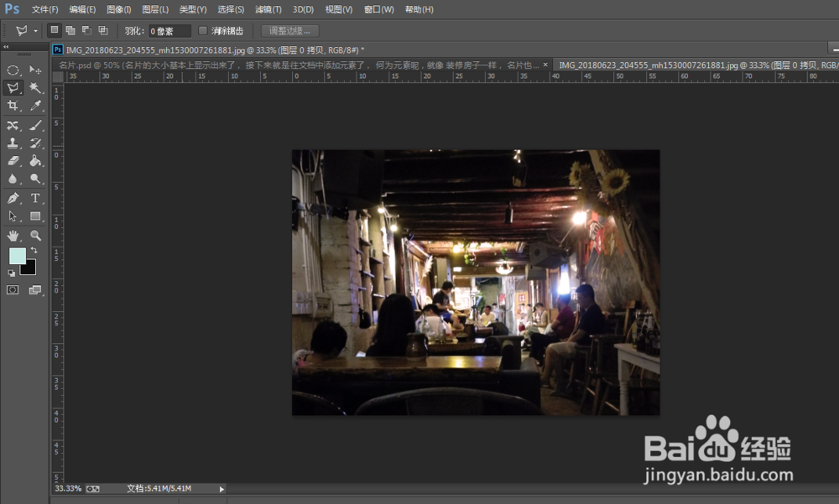Screen dimensions: 839x504
Task: Select the Rectangle shape tool
Action: pyautogui.click(x=35, y=216)
